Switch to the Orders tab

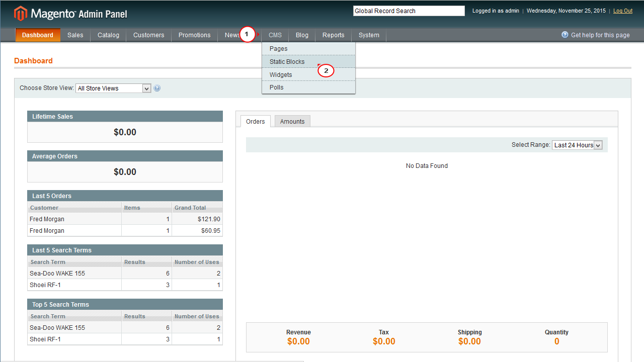[256, 121]
